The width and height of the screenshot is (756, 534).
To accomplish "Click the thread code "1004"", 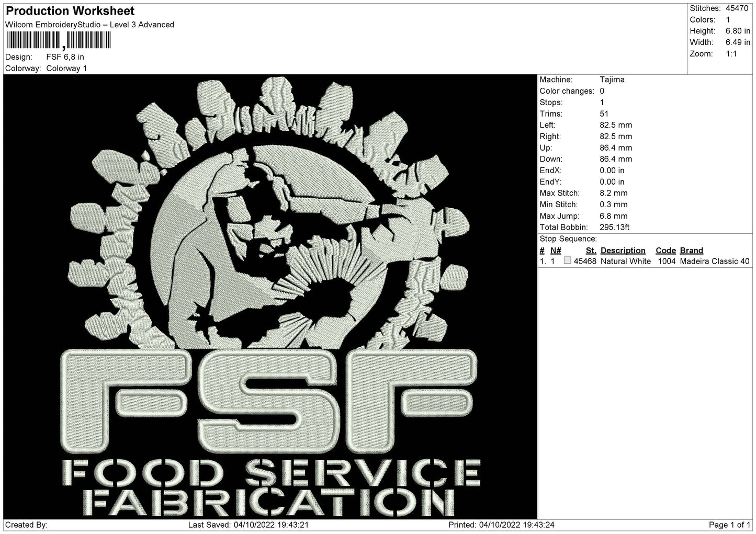I will [x=667, y=261].
